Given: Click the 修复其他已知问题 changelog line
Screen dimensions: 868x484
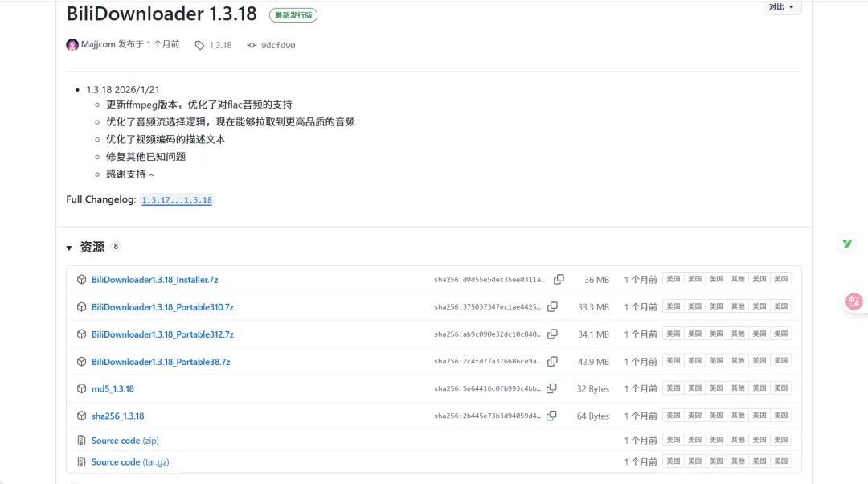Looking at the screenshot, I should (x=146, y=157).
